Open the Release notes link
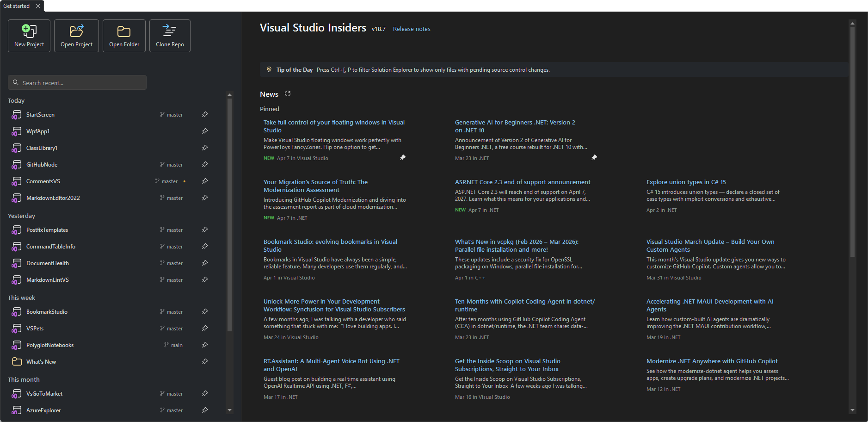The height and width of the screenshot is (422, 868). (411, 29)
